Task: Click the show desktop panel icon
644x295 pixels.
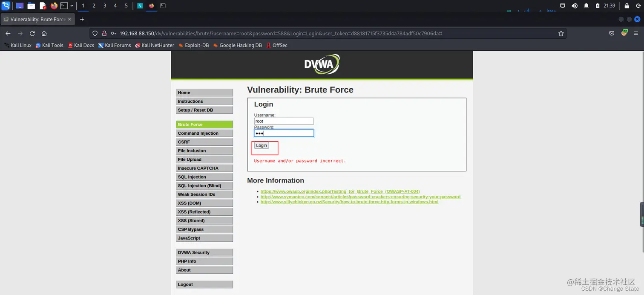Action: (20, 6)
